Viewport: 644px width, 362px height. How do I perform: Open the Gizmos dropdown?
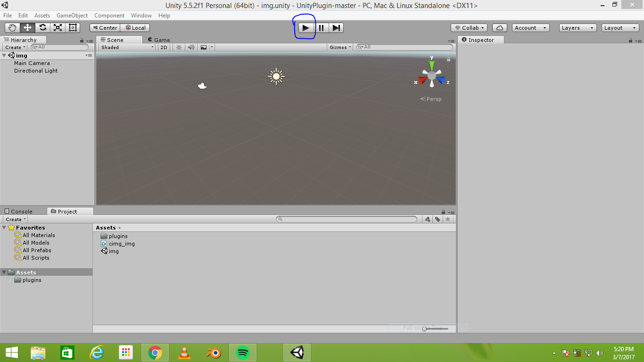click(x=340, y=47)
